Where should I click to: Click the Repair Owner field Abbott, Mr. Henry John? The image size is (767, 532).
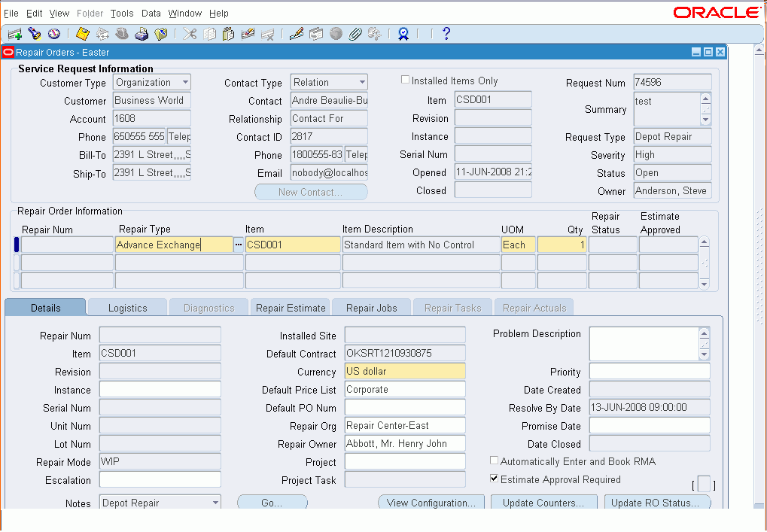point(405,443)
